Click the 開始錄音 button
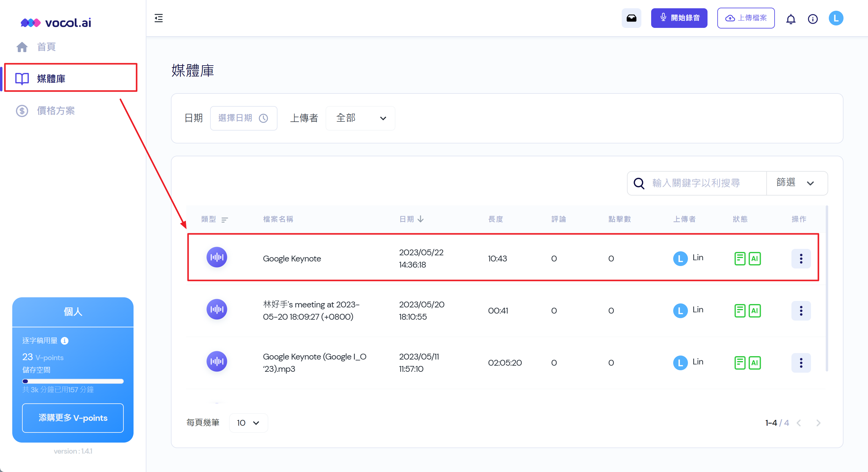Screen dimensions: 868x472 click(x=679, y=18)
